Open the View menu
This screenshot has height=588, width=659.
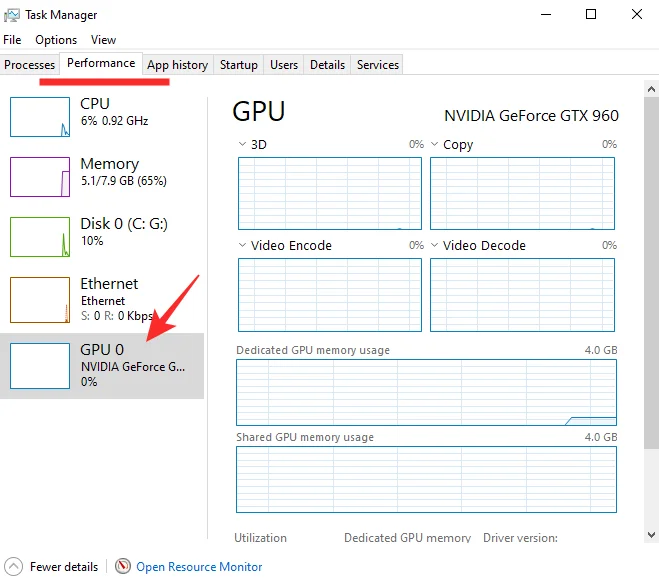(103, 40)
